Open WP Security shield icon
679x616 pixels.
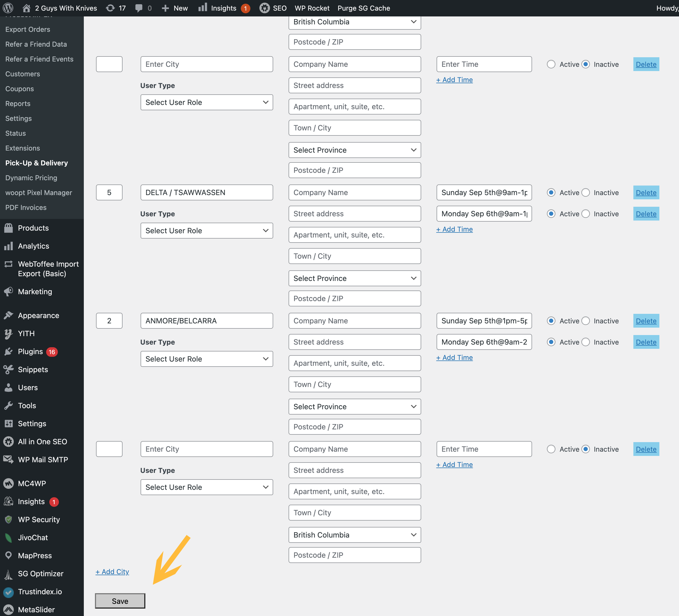coord(8,520)
